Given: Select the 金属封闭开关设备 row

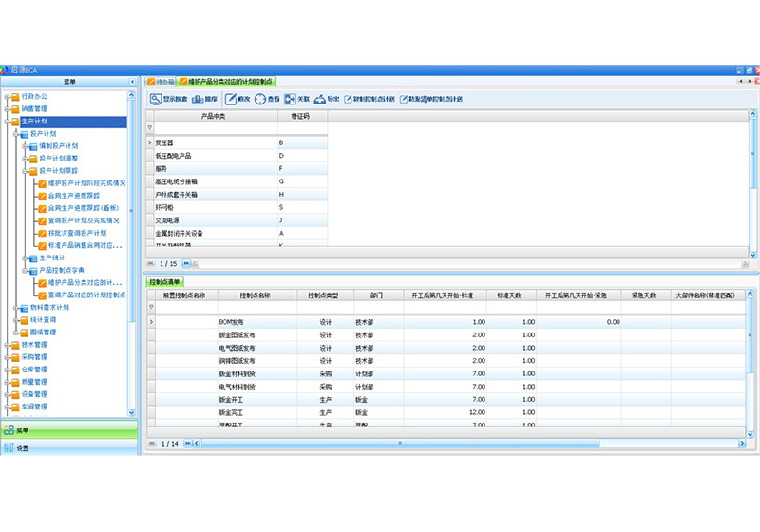Looking at the screenshot, I should pyautogui.click(x=237, y=233).
